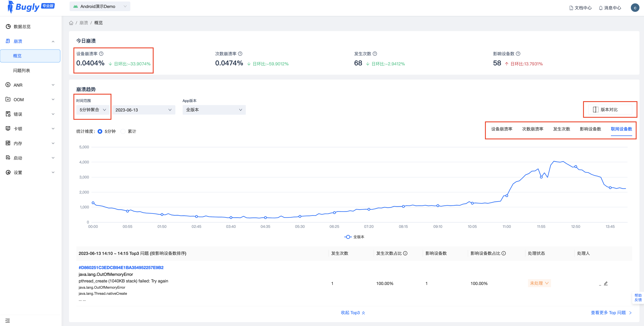Click the data overview pie icon
Screen dimensions: 644x326
pyautogui.click(x=8, y=27)
